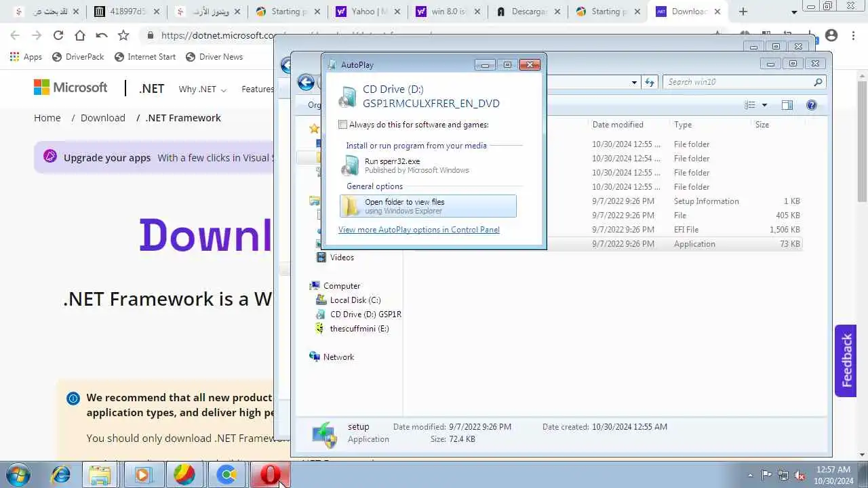The width and height of the screenshot is (868, 488).
Task: Open the Action Center flag icon
Action: tap(766, 475)
